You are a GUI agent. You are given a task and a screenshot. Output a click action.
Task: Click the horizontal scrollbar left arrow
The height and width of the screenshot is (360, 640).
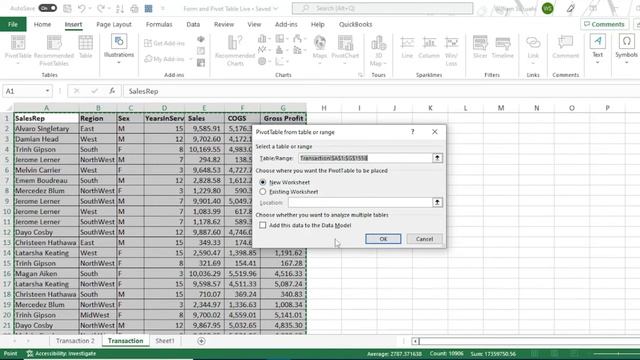point(415,341)
